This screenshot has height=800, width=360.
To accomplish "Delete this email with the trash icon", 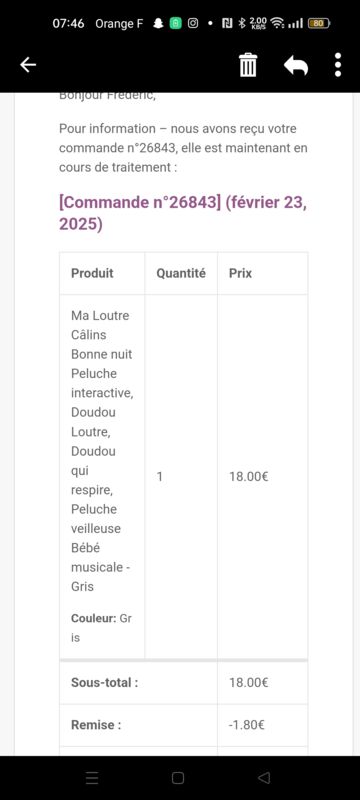I will (x=248, y=65).
